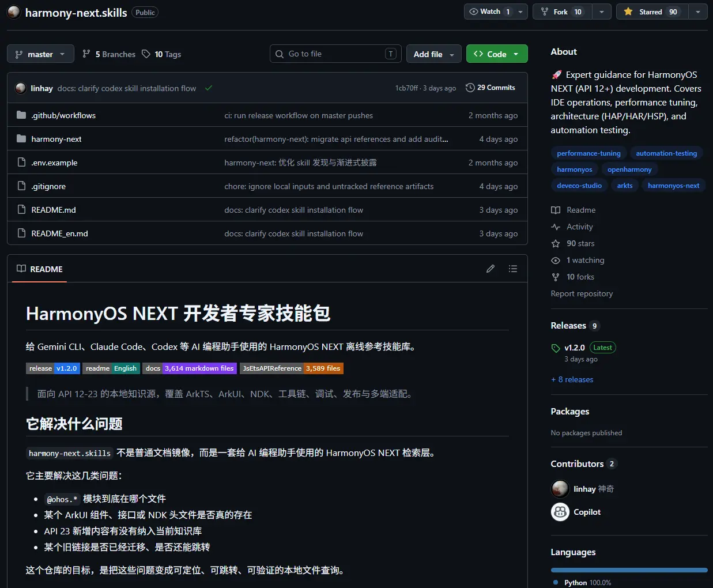Open commit message for harmony-next folder

click(336, 139)
